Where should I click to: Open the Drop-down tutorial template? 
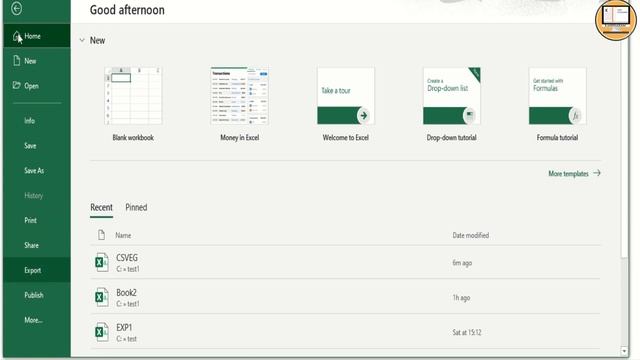[451, 104]
